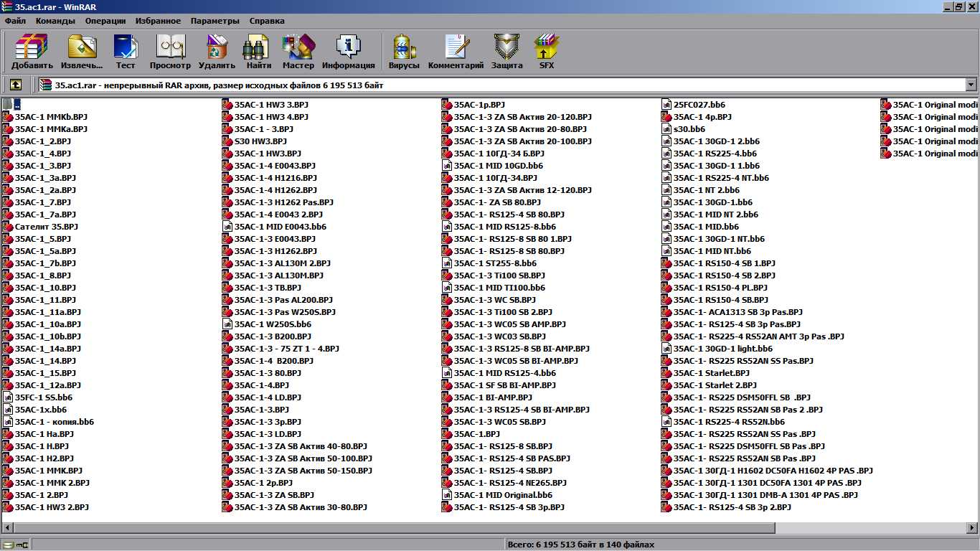Screen dimensions: 980x551
Task: Click the icon of s30.bb6
Action: coord(666,128)
